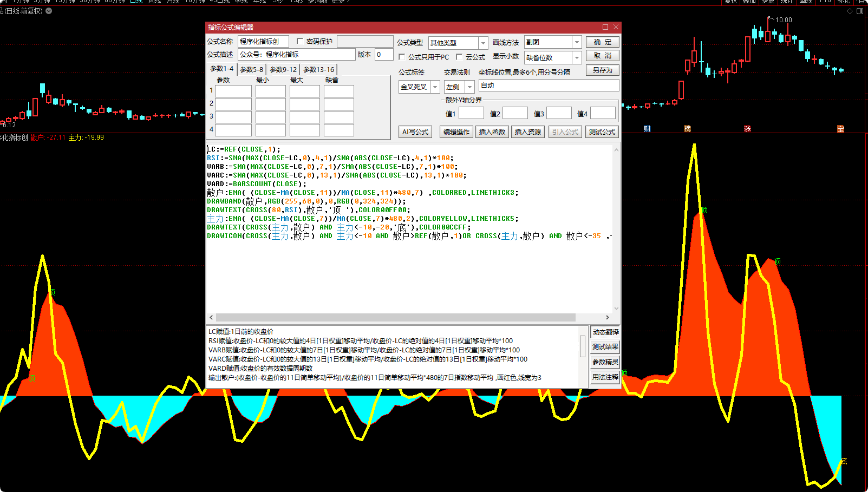
Task: Click the 测试公式 button
Action: tap(602, 132)
